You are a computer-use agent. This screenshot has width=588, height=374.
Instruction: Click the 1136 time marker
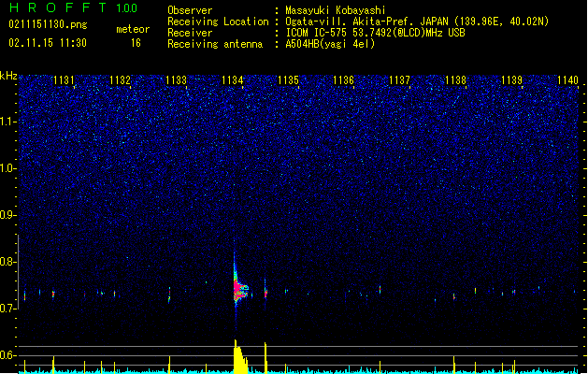click(343, 79)
